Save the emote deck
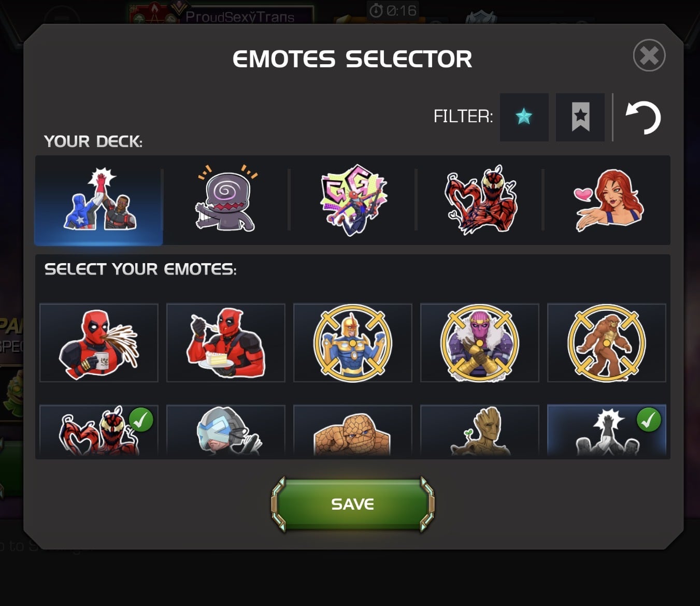Screen dimensions: 700x606 353,504
